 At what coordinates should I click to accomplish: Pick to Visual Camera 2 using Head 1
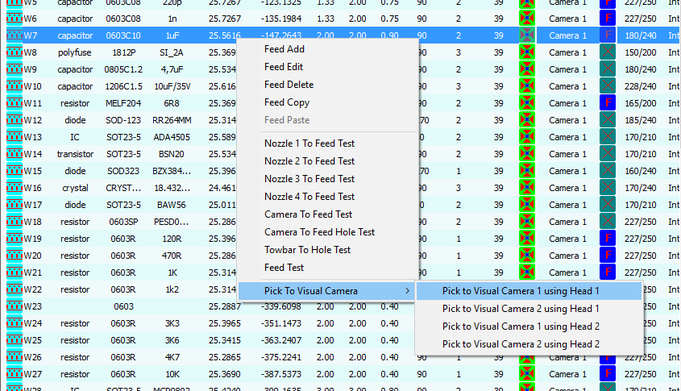(520, 309)
